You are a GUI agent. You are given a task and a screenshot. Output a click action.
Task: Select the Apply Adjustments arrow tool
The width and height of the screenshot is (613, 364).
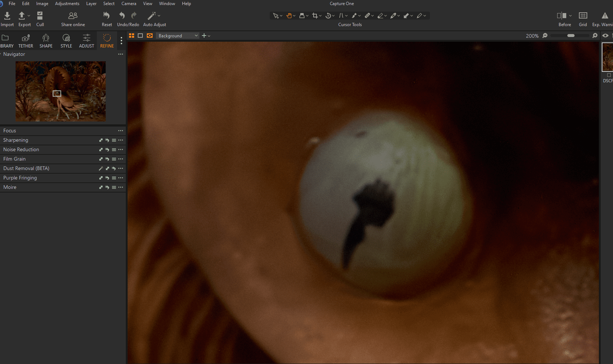[406, 16]
